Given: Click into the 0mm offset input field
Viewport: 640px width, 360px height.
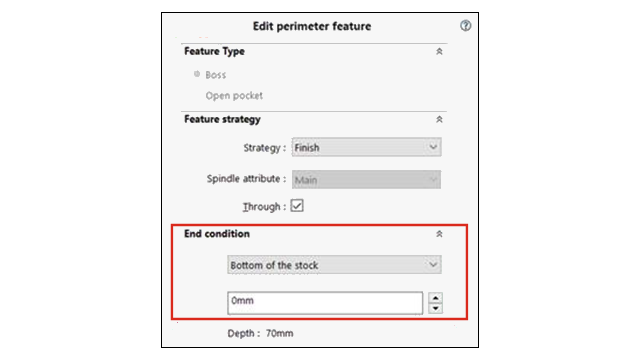Looking at the screenshot, I should coord(325,303).
